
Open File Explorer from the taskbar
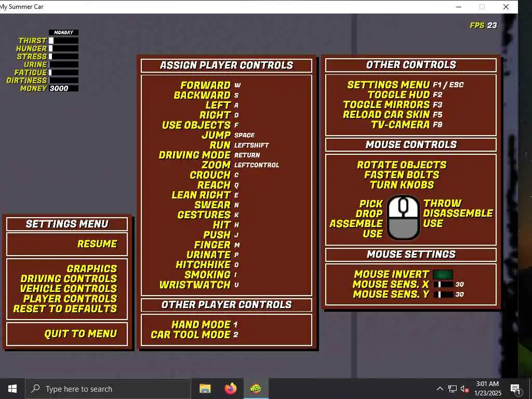point(205,389)
